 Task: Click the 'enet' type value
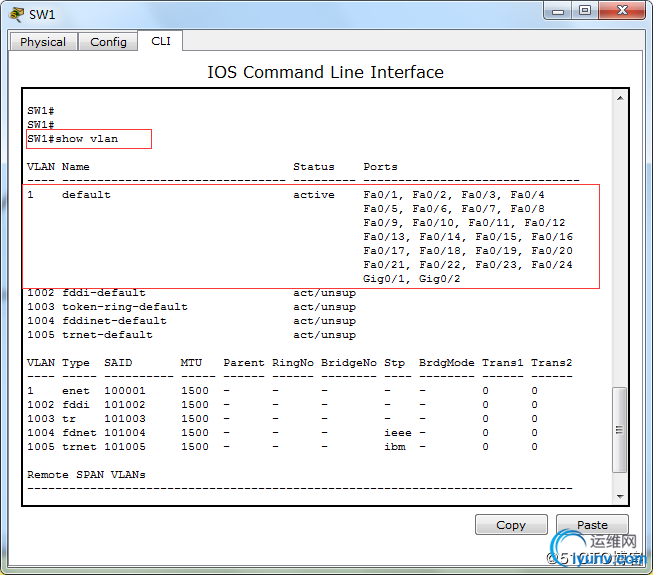tap(75, 391)
